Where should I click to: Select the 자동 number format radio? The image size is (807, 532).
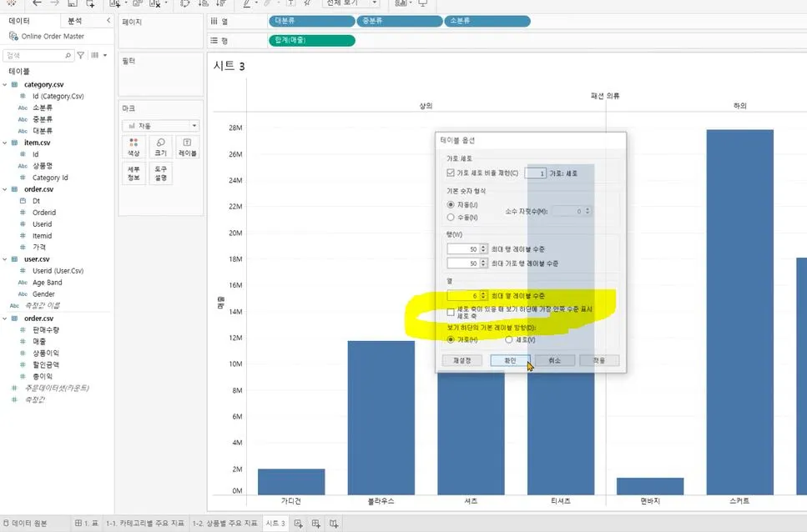click(x=451, y=204)
